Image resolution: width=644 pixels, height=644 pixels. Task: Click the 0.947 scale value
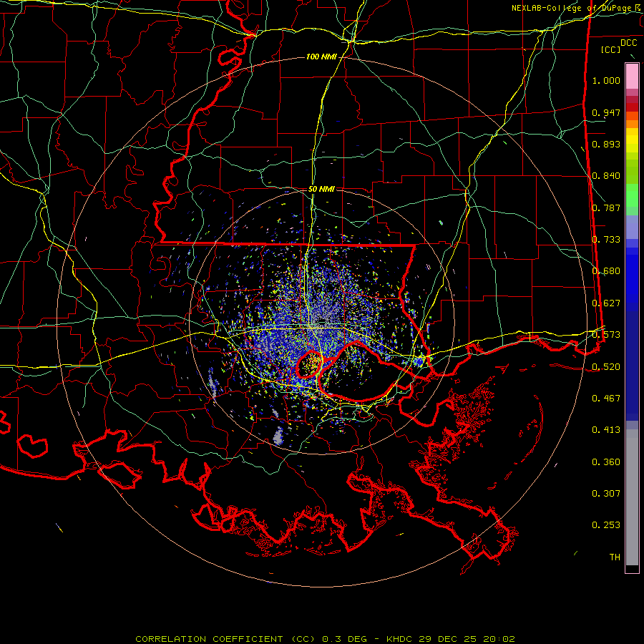(606, 112)
